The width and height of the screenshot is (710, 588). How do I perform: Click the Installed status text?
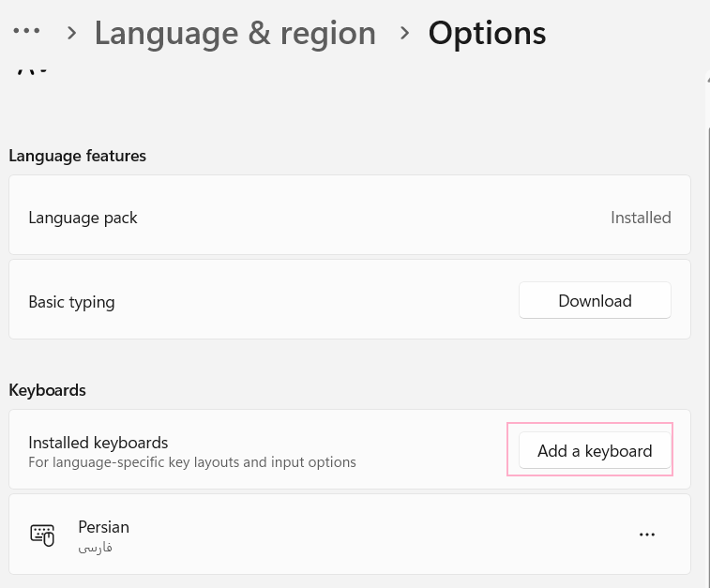[x=641, y=218]
